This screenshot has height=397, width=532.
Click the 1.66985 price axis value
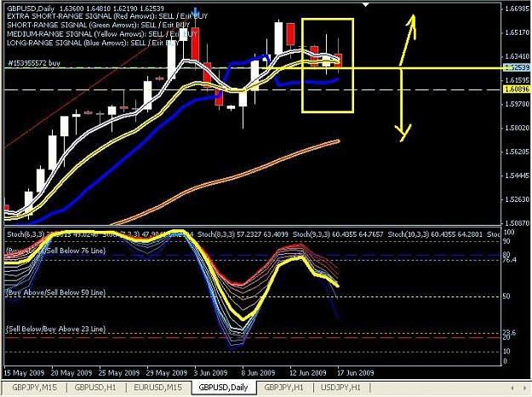pyautogui.click(x=516, y=9)
